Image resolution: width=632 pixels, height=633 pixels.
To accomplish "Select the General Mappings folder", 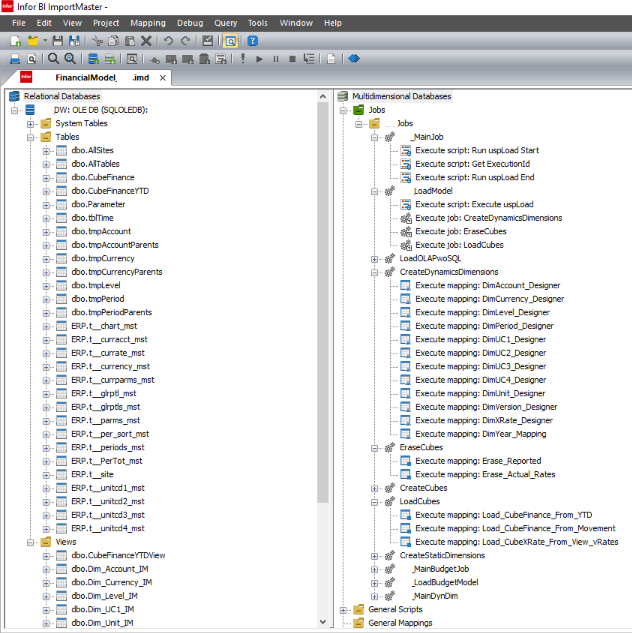I will click(x=400, y=623).
